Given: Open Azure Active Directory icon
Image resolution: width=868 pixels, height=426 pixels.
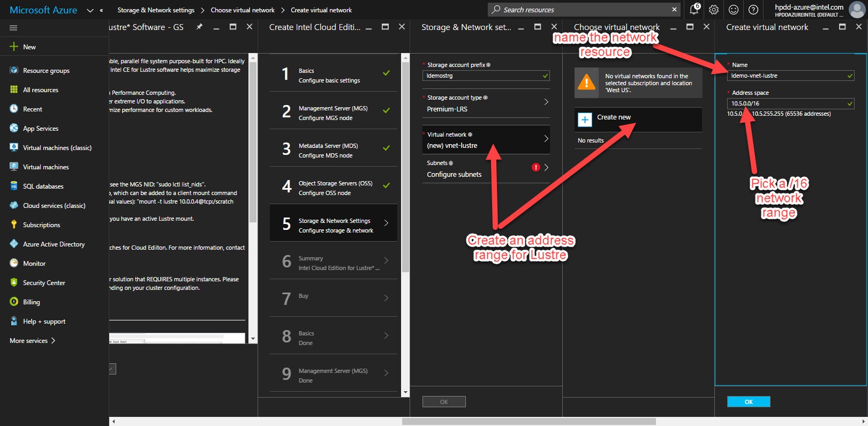Looking at the screenshot, I should point(14,244).
